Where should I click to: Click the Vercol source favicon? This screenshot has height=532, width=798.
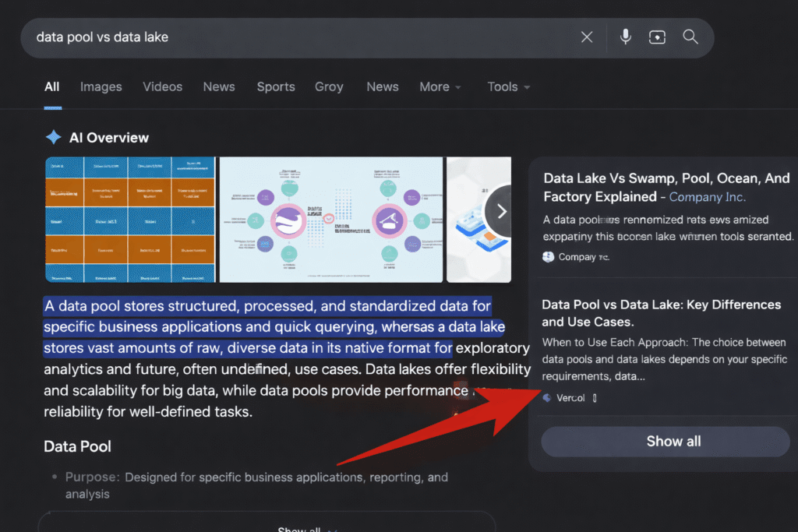(548, 398)
